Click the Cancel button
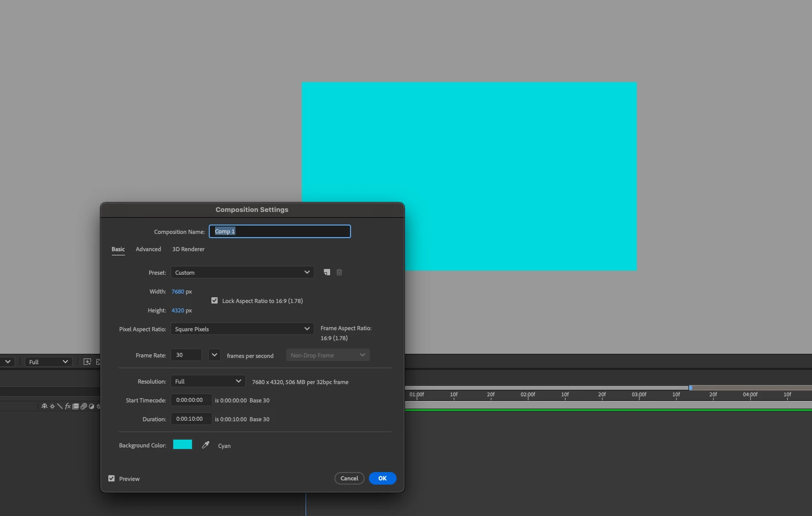The width and height of the screenshot is (812, 516). pos(349,478)
